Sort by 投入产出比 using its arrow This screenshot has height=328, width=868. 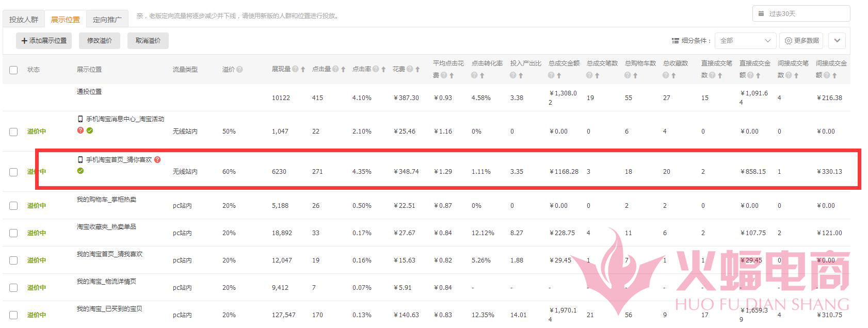click(521, 76)
